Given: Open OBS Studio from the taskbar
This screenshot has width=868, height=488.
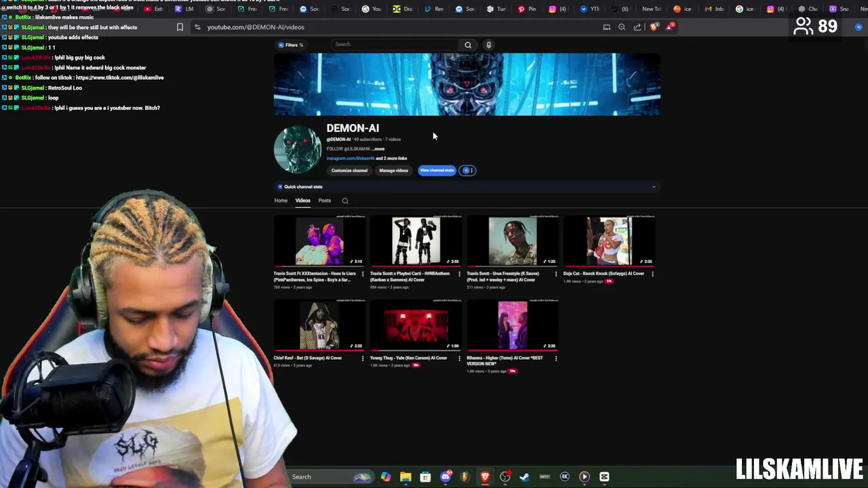Looking at the screenshot, I should tap(505, 476).
